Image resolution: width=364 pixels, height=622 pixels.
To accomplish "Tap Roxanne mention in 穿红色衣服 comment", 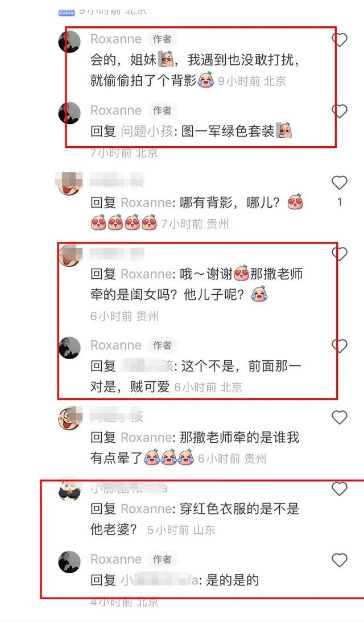I will tap(146, 509).
